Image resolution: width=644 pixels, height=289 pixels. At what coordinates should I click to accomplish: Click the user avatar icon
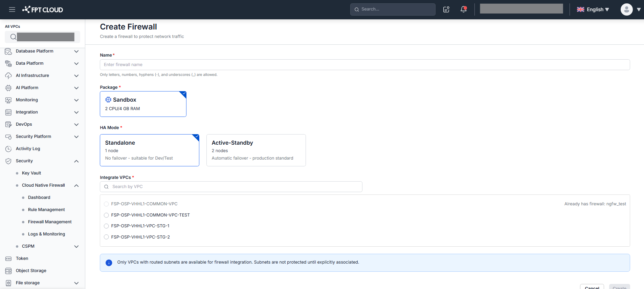[626, 9]
